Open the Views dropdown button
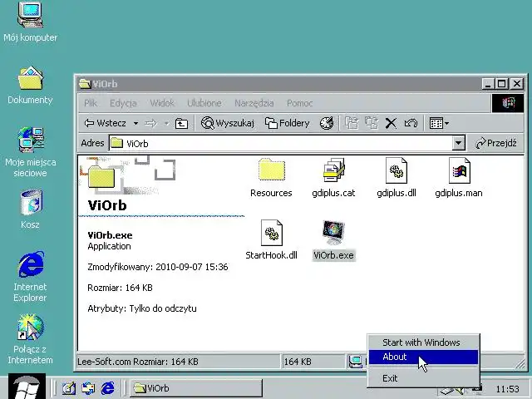Image resolution: width=532 pixels, height=399 pixels. coord(439,123)
